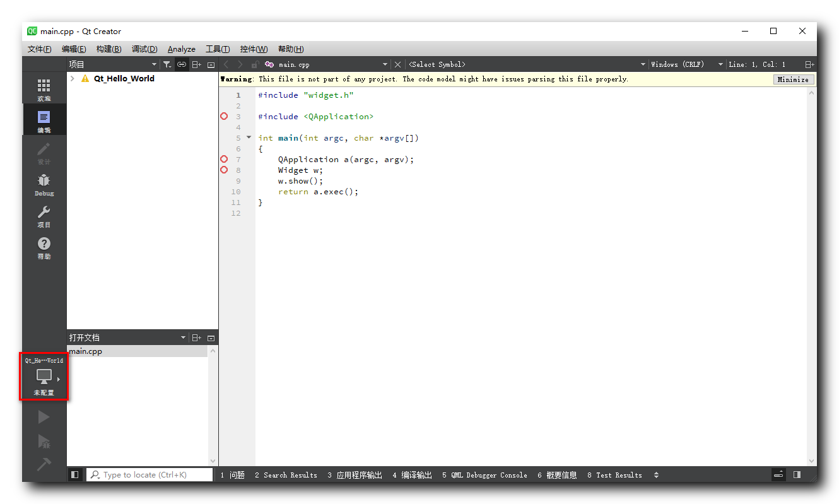Screen dimensions: 839x504
Task: Select main.cpp in open documents list
Action: [137, 351]
